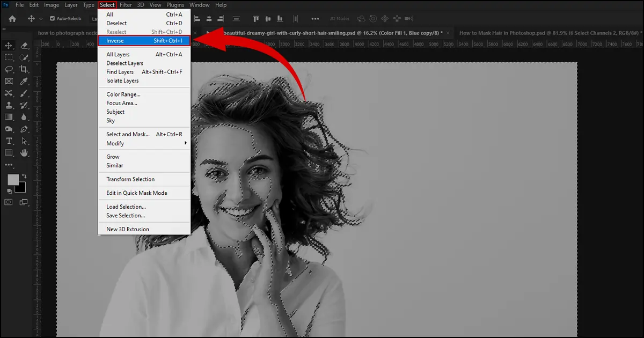The image size is (644, 338).
Task: Toggle the Auto-Select checkbox
Action: point(52,18)
